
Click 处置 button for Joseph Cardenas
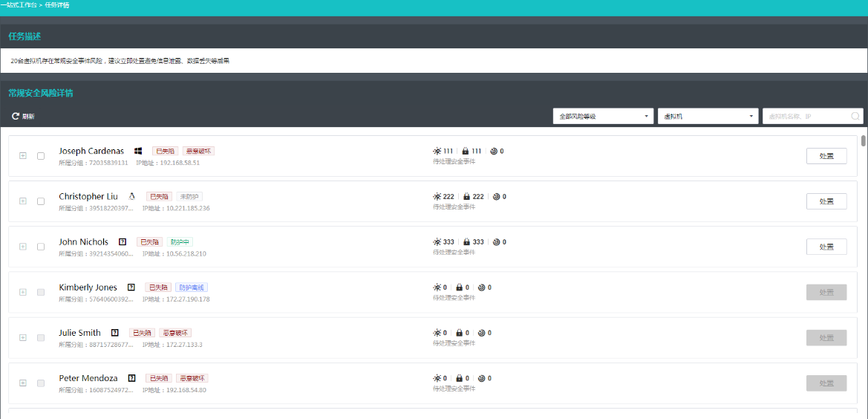click(x=826, y=156)
